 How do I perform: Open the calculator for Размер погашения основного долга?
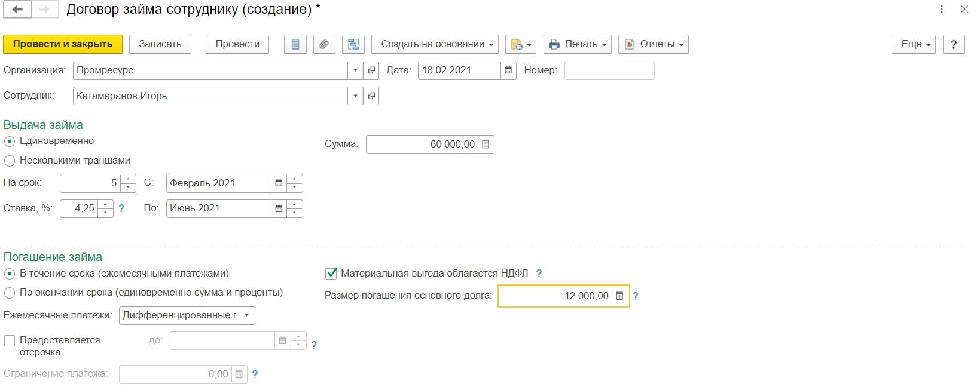coord(619,296)
